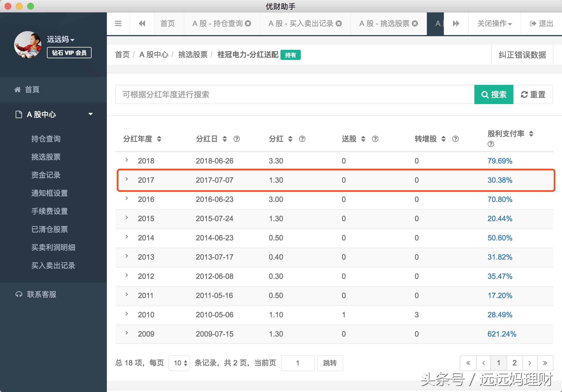Image resolution: width=562 pixels, height=392 pixels.
Task: Select 已清仓股票 in the sidebar menu
Action: click(x=49, y=229)
